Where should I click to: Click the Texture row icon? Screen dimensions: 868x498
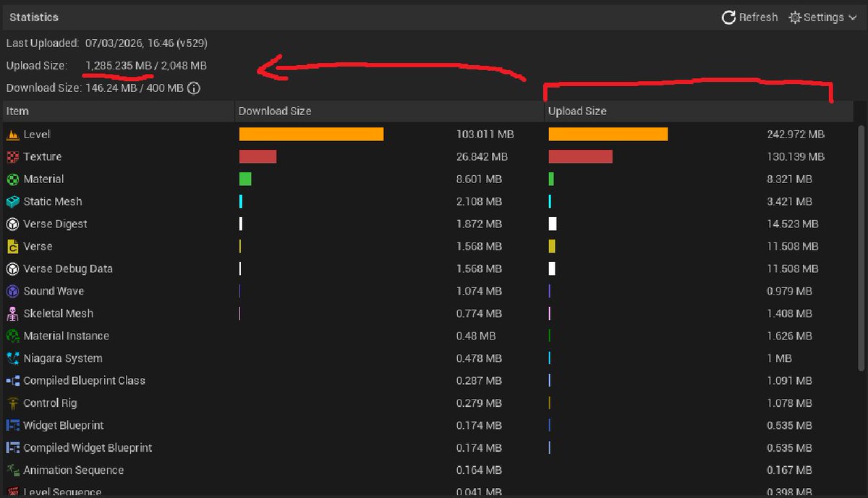[x=13, y=157]
